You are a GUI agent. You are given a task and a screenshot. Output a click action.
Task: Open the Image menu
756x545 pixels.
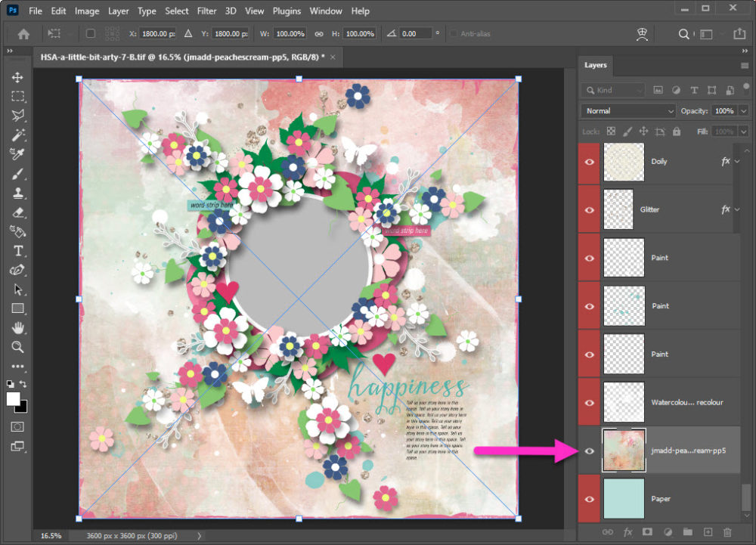(87, 11)
